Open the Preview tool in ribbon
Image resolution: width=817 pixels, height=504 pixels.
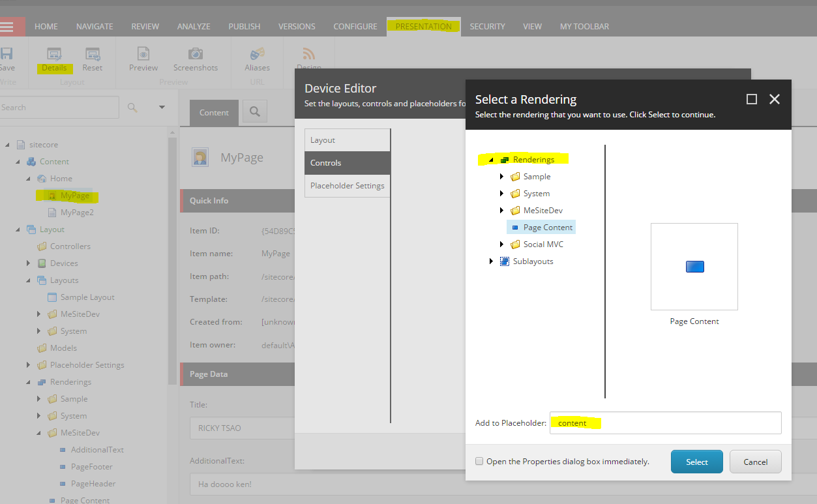[x=143, y=55]
